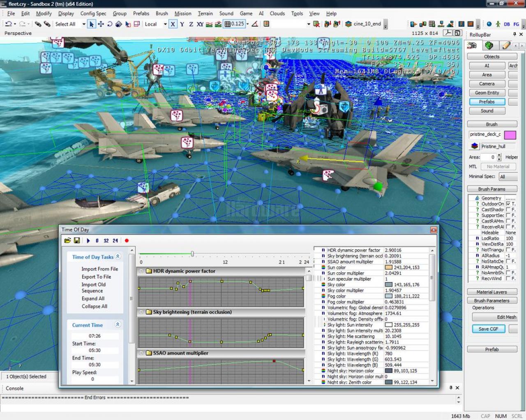Open the Mission menu
The image size is (526, 420).
point(183,14)
